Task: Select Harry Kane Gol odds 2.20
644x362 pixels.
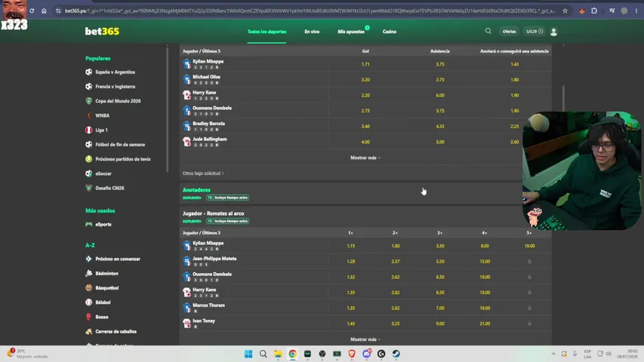Action: [365, 95]
